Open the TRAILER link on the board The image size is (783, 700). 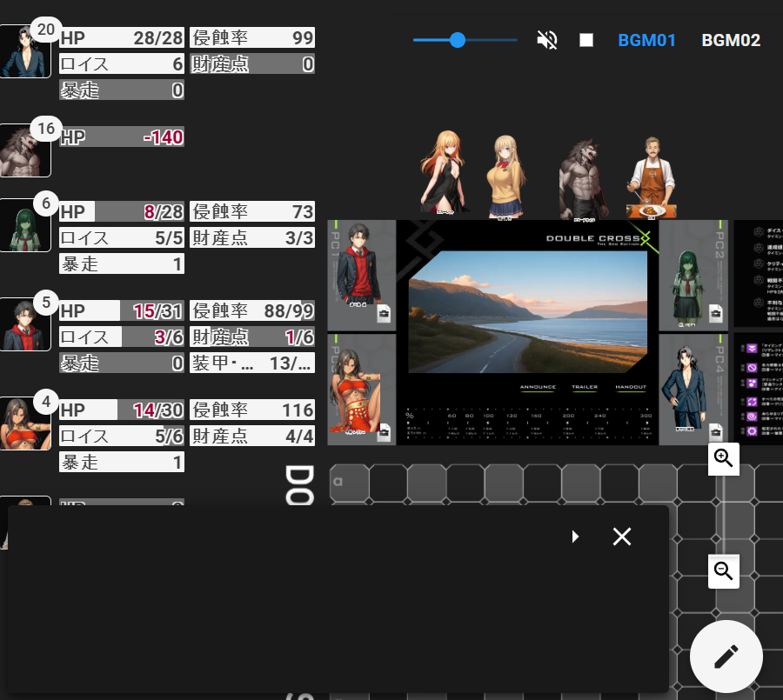[584, 387]
